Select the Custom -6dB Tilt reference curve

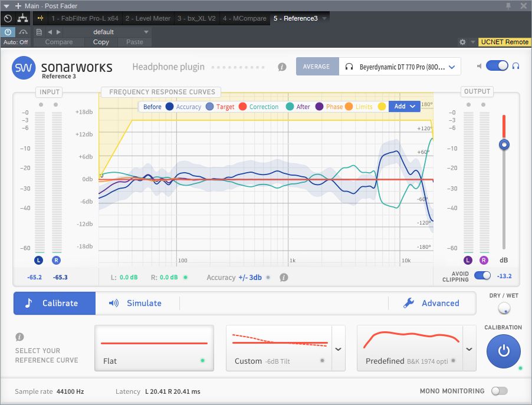[279, 348]
